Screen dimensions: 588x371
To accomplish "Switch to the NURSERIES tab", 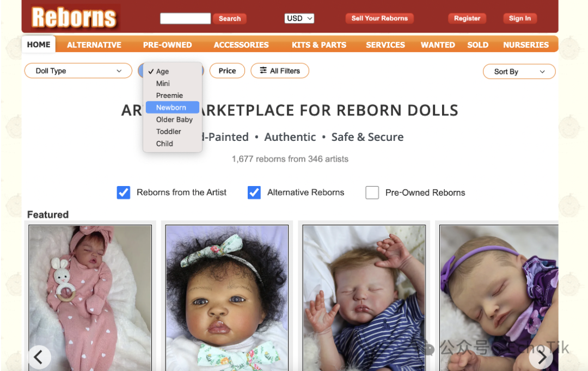I will click(526, 45).
